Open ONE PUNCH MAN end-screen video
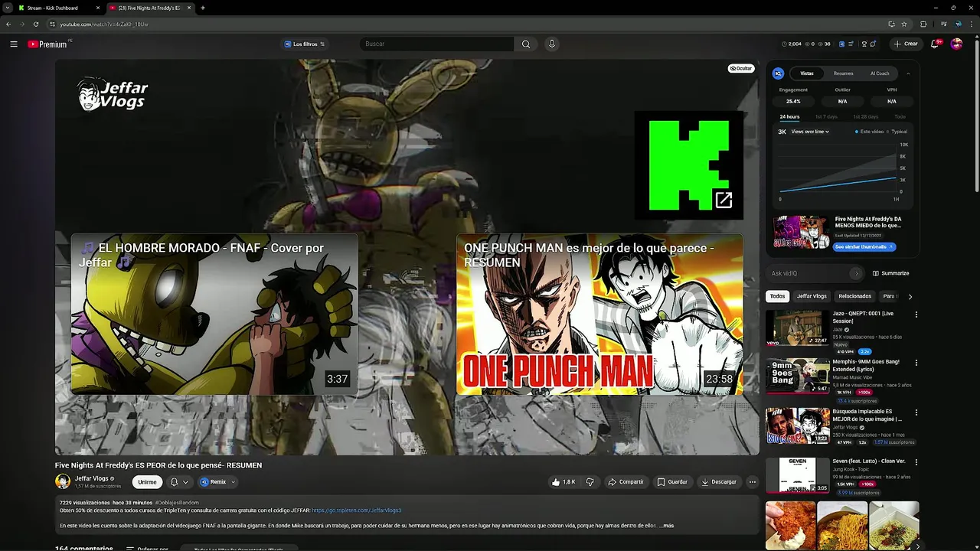The width and height of the screenshot is (980, 551). 599,315
